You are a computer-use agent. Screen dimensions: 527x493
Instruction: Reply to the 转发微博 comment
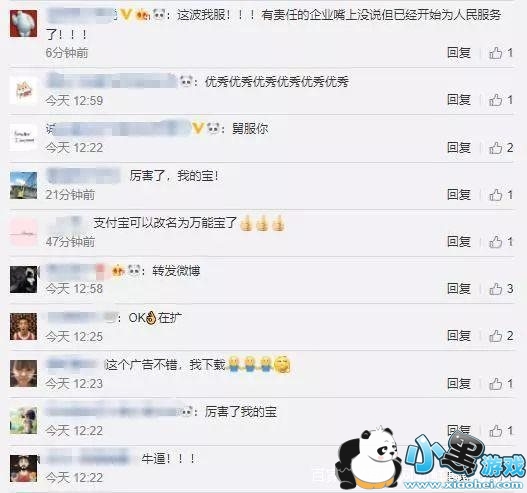[458, 289]
